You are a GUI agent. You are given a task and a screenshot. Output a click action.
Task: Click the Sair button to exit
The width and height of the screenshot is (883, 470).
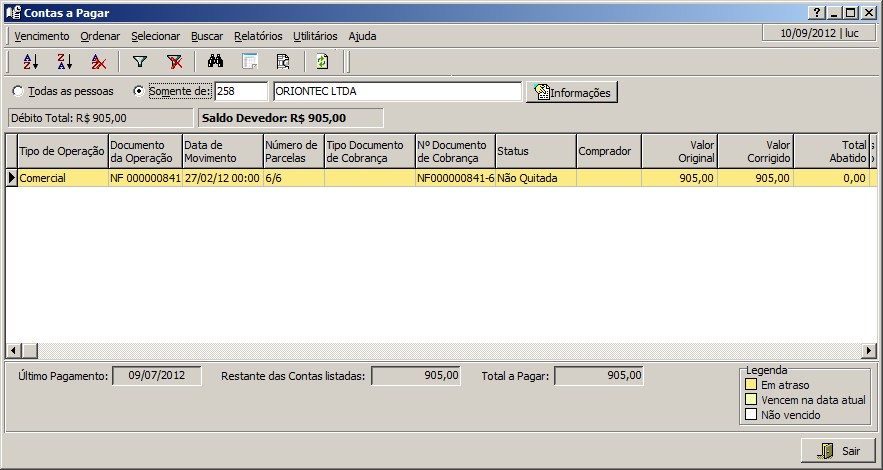(838, 451)
